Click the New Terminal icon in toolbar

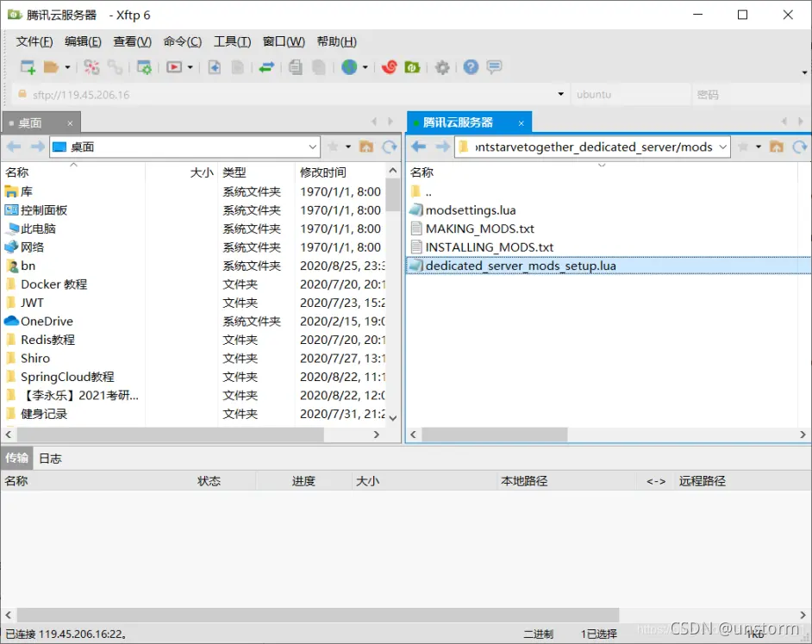coord(174,67)
